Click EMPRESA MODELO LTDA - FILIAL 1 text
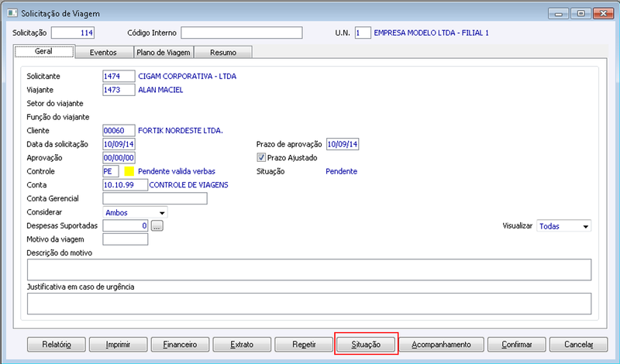This screenshot has height=364, width=620. (x=432, y=33)
